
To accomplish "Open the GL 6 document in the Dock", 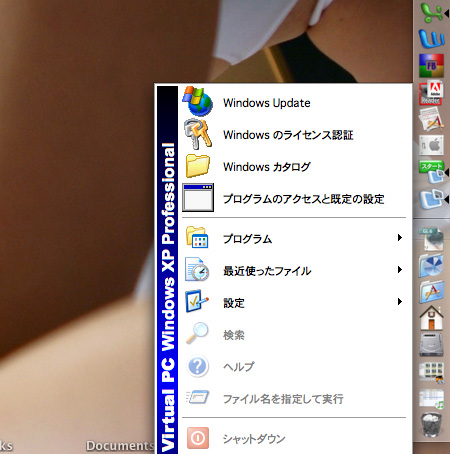I will (431, 239).
